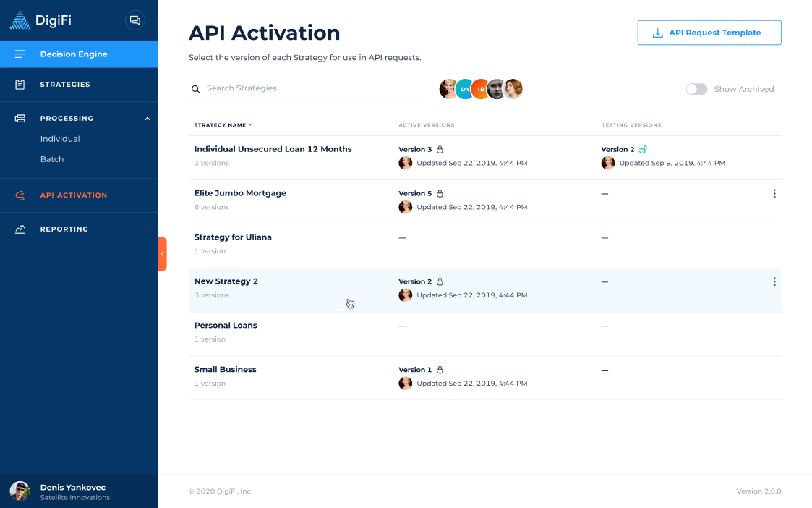Click the Denis Yankovec user name
812x508 pixels.
(73, 487)
